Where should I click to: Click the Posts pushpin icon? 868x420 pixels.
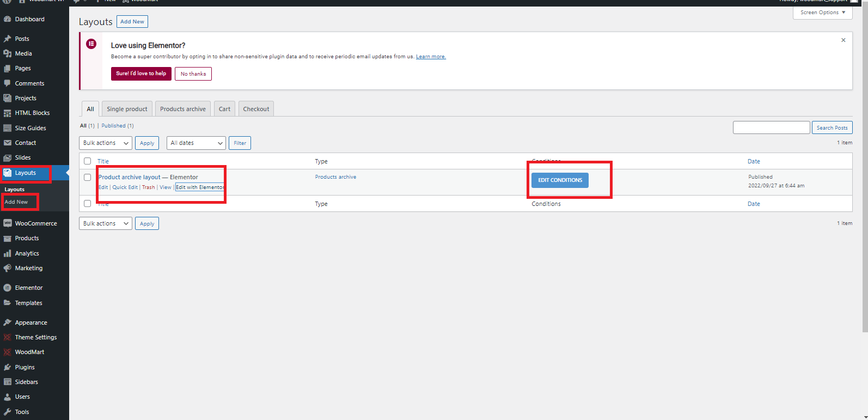(8, 39)
